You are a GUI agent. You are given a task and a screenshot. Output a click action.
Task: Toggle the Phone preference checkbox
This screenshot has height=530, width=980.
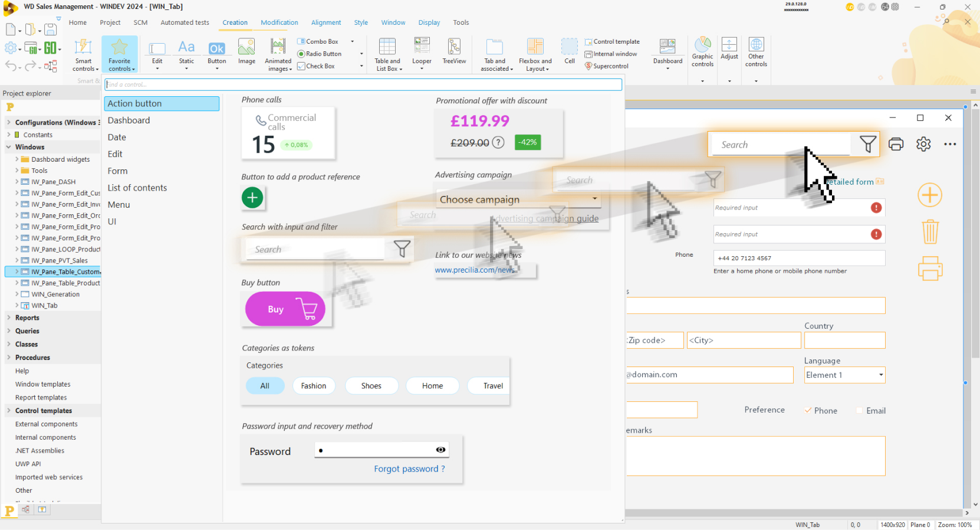tap(808, 411)
